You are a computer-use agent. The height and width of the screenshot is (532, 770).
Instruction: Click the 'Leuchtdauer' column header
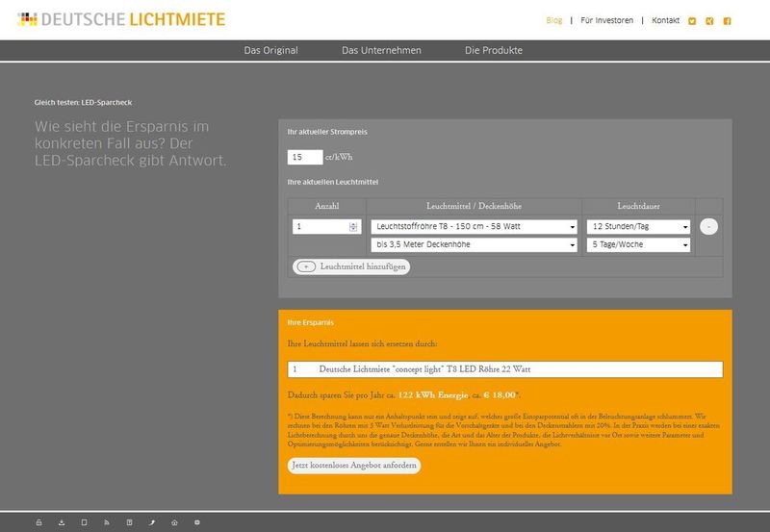(x=638, y=206)
